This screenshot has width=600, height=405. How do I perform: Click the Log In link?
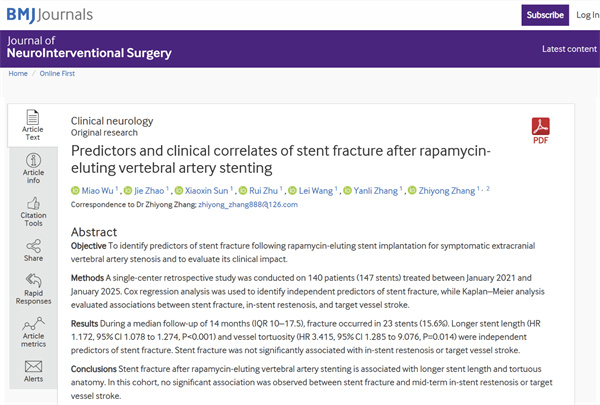588,15
